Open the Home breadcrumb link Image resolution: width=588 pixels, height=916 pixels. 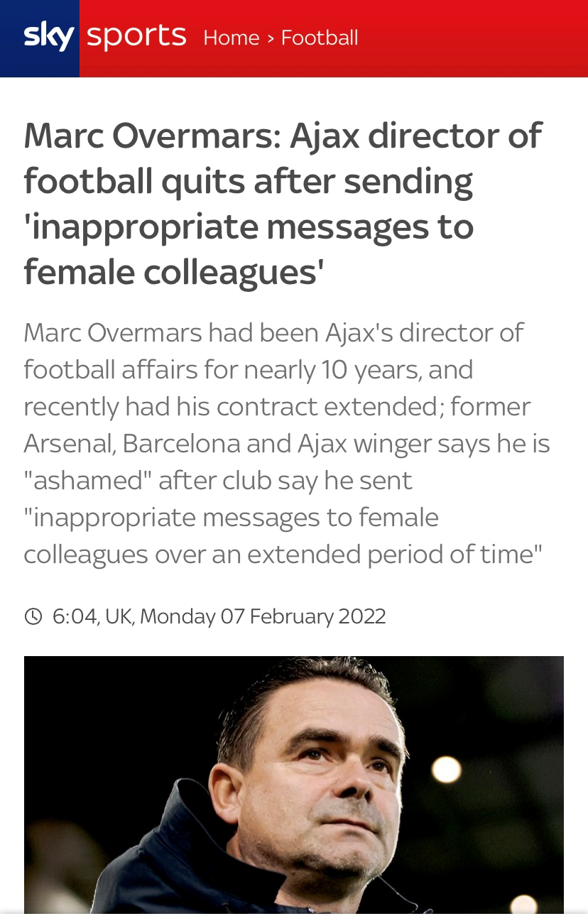(x=232, y=38)
